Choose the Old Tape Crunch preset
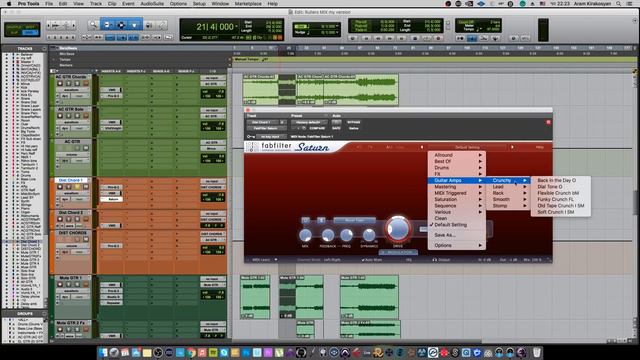This screenshot has height=360, width=640. pyautogui.click(x=561, y=206)
